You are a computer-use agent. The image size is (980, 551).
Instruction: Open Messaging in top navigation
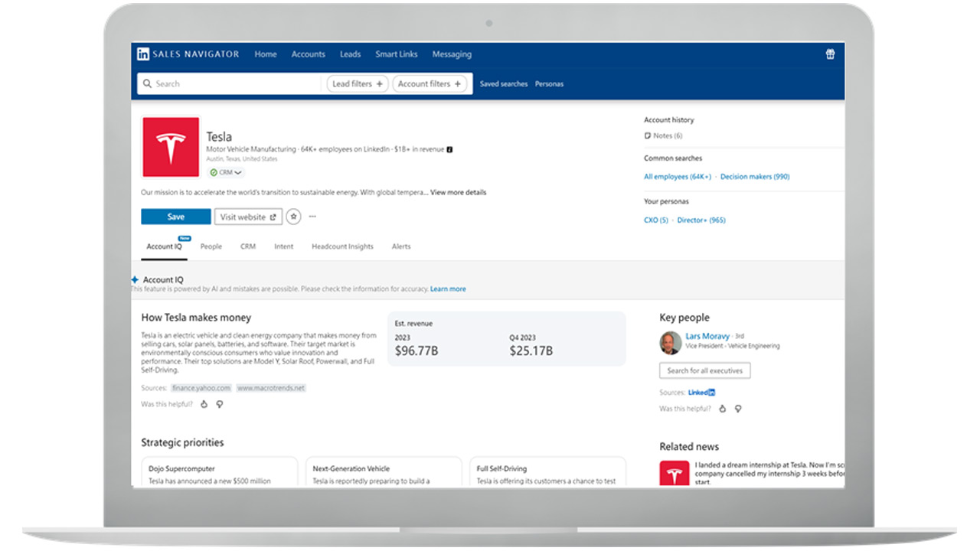pos(452,54)
